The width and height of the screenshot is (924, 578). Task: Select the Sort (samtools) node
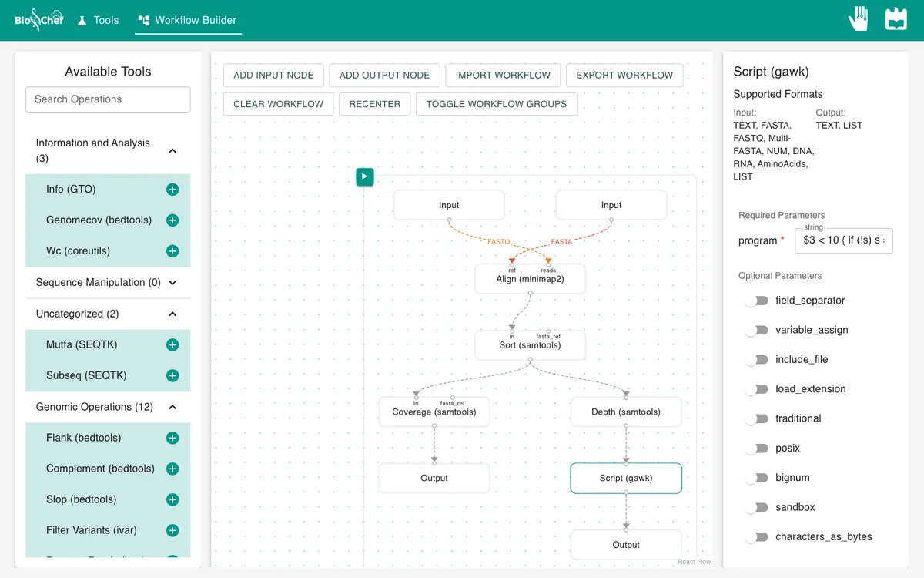[531, 345]
